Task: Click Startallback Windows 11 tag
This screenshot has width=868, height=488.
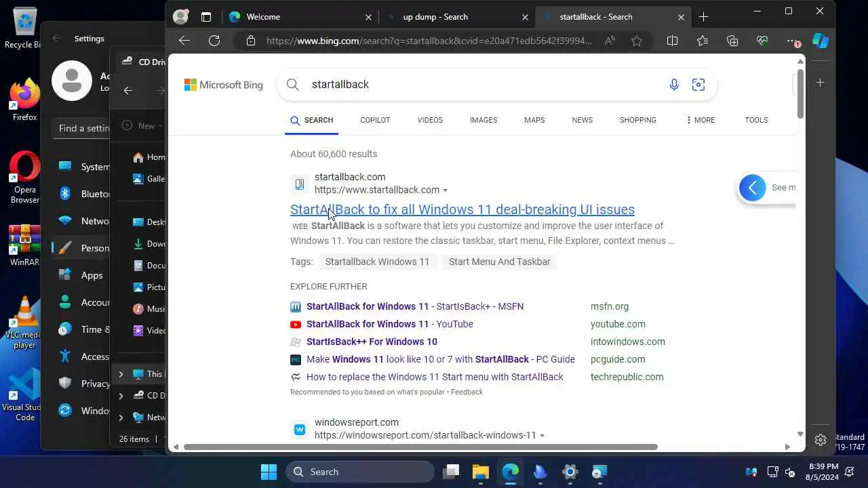Action: [377, 262]
